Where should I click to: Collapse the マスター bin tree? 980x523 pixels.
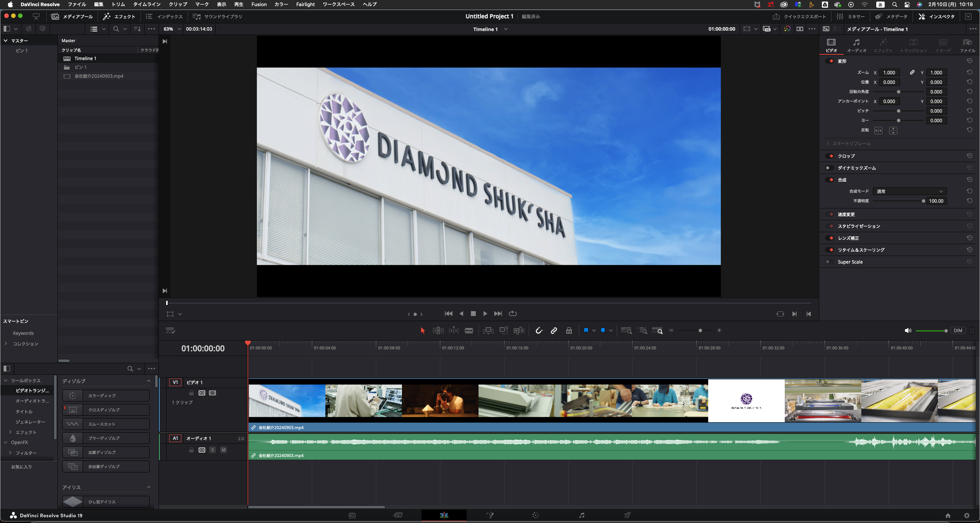[x=6, y=41]
